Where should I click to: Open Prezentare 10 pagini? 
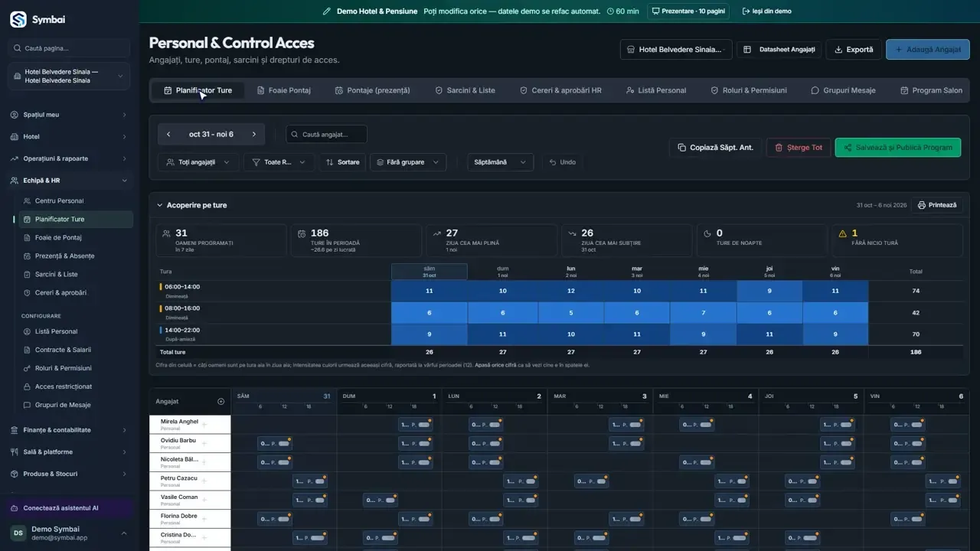click(688, 11)
